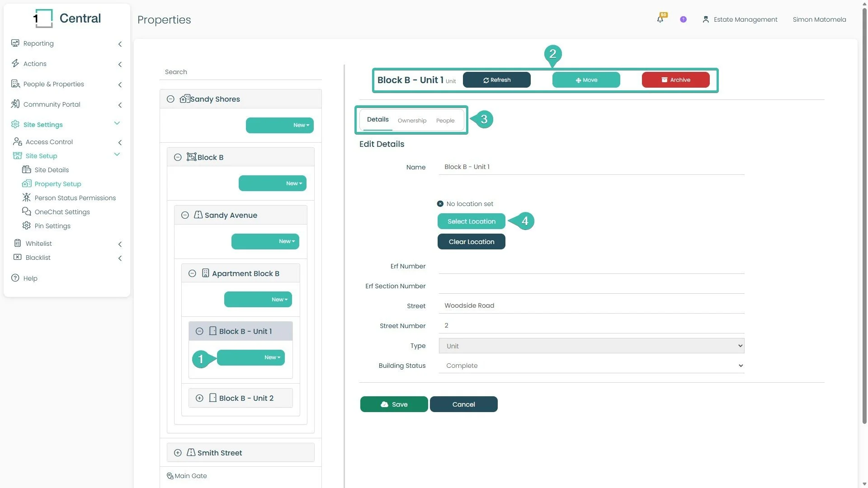Open New dropdown under Apartment Block B
Screen dimensions: 868x488
258,300
